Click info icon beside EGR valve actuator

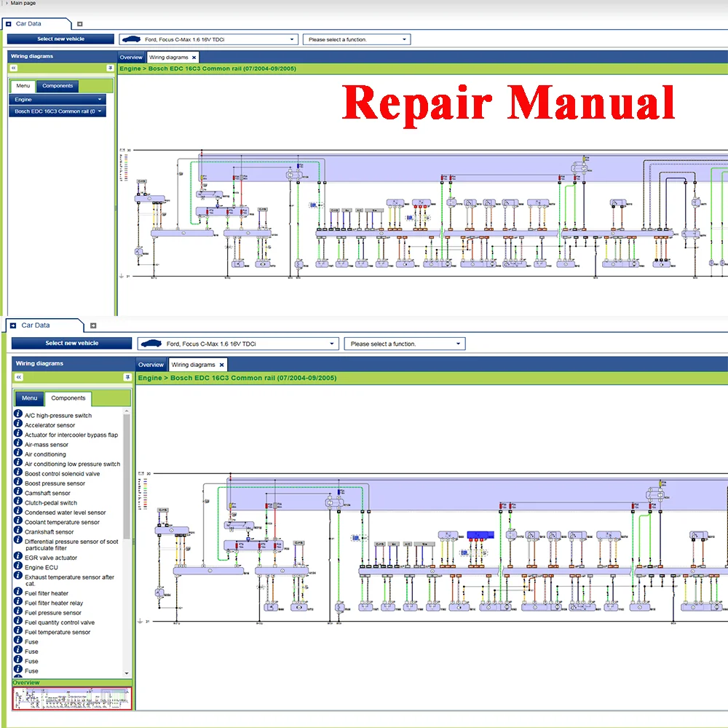tap(18, 557)
